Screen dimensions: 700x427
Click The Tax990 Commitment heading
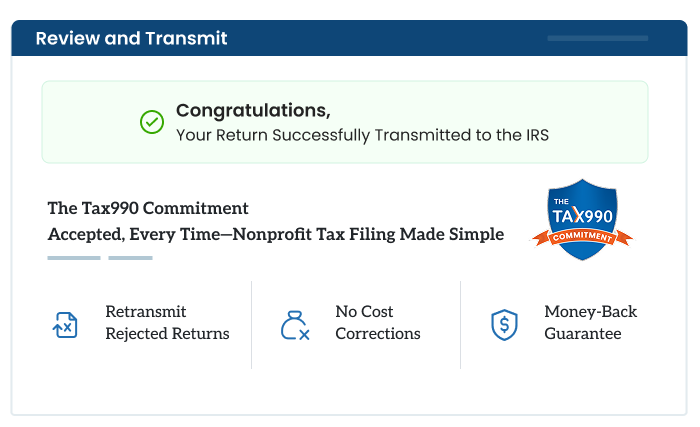pyautogui.click(x=148, y=209)
